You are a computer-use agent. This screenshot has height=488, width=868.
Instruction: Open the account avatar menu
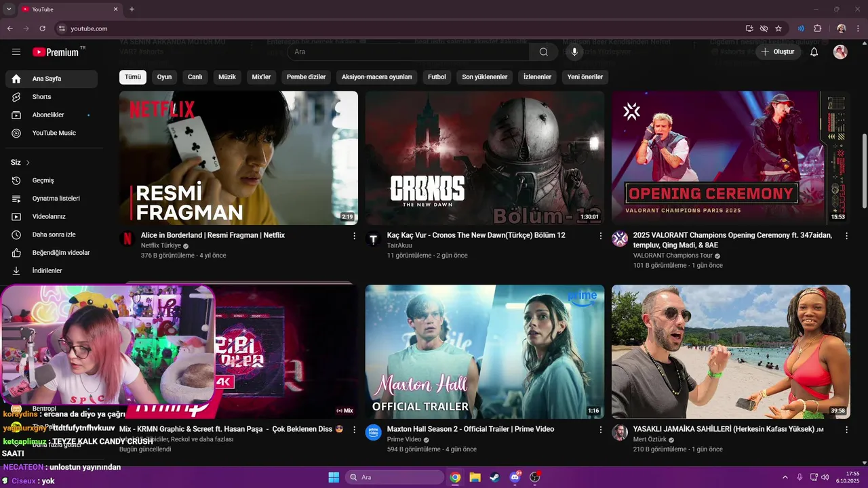tap(840, 52)
